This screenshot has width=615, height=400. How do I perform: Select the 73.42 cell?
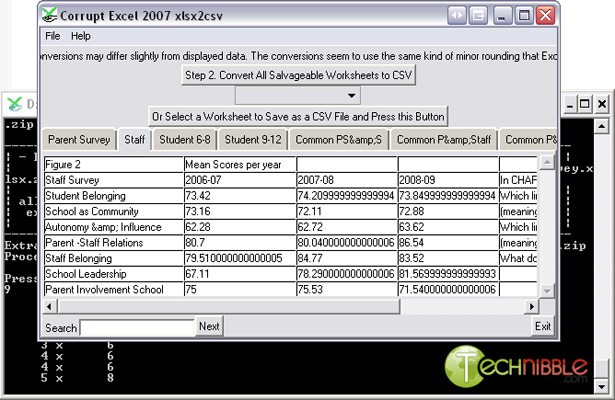[x=240, y=196]
